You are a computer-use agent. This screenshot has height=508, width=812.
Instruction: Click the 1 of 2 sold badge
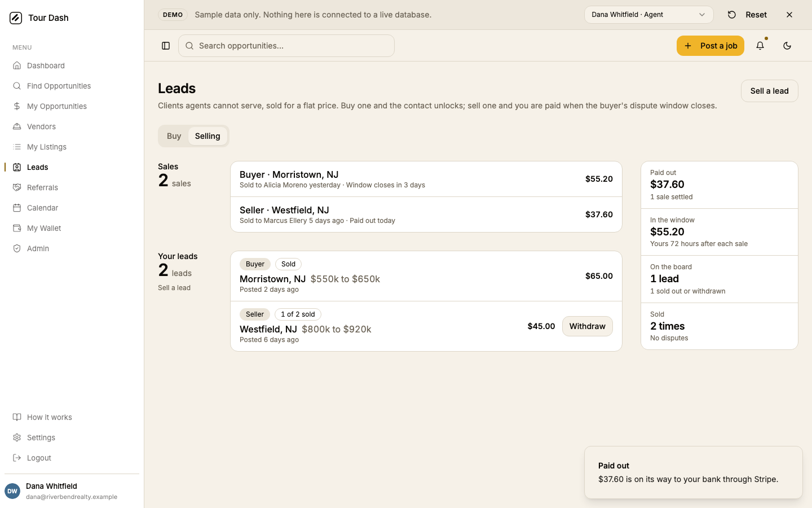pyautogui.click(x=298, y=314)
